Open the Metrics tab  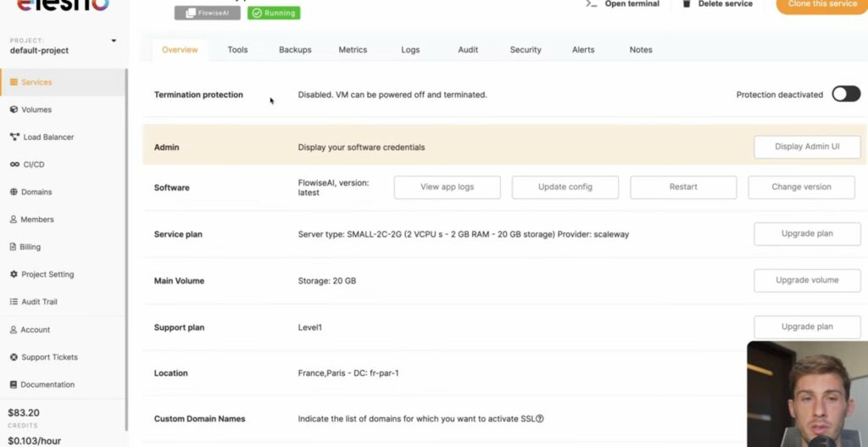coord(353,50)
